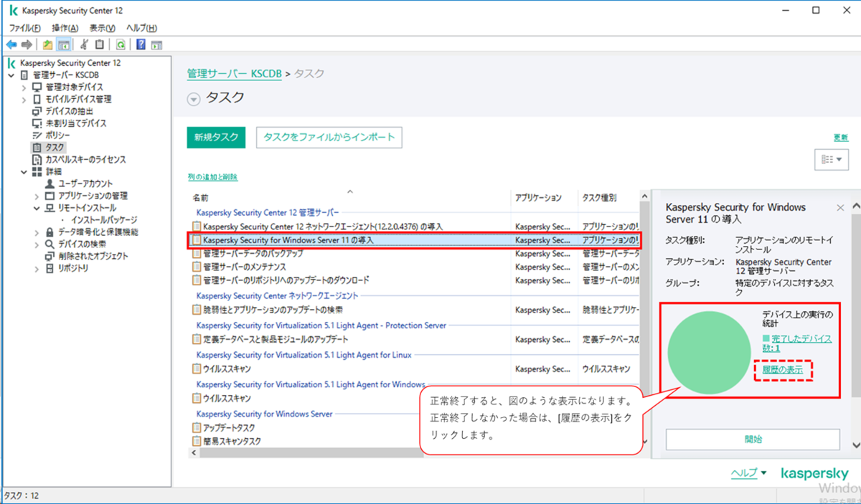The height and width of the screenshot is (504, 861).
Task: Expand the リポジトリ node arrow
Action: click(37, 268)
